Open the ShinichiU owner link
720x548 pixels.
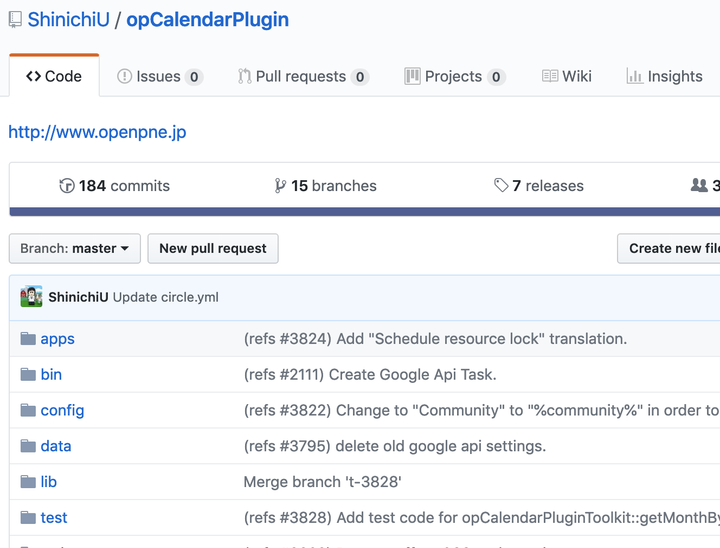(68, 20)
